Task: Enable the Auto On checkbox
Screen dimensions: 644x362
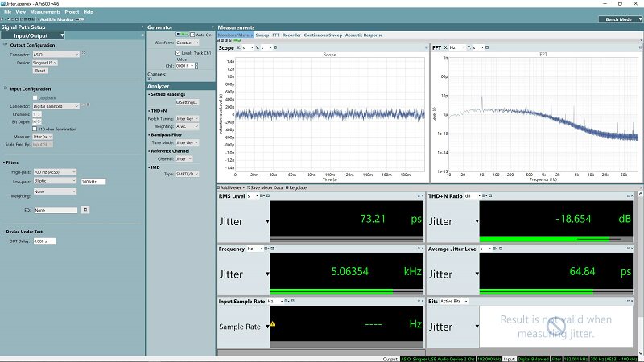Action: pos(192,35)
